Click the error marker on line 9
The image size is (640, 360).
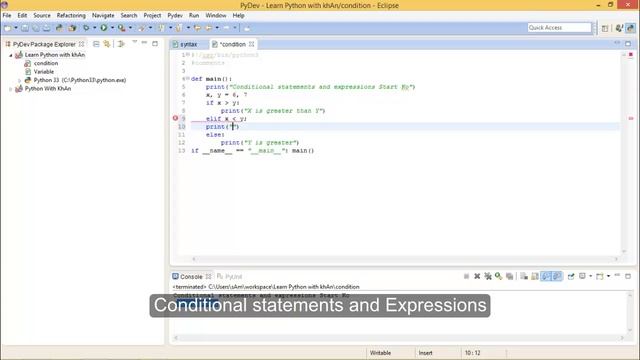coord(175,118)
